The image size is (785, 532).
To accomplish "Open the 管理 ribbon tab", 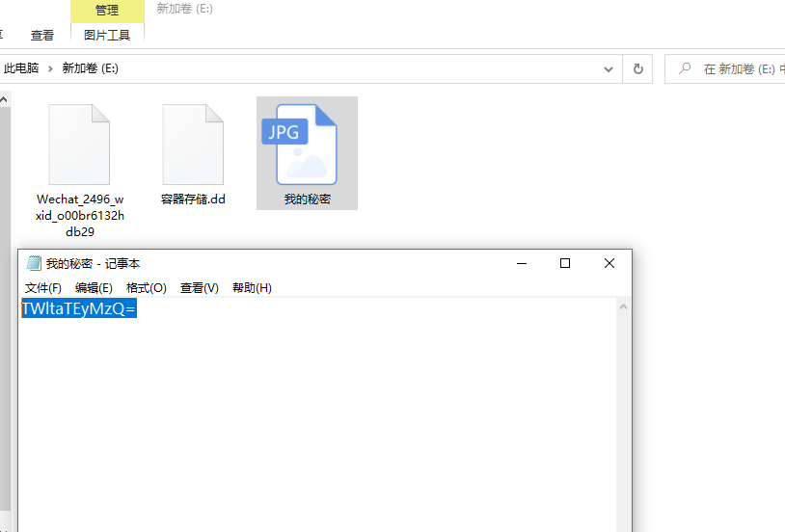I will [107, 11].
